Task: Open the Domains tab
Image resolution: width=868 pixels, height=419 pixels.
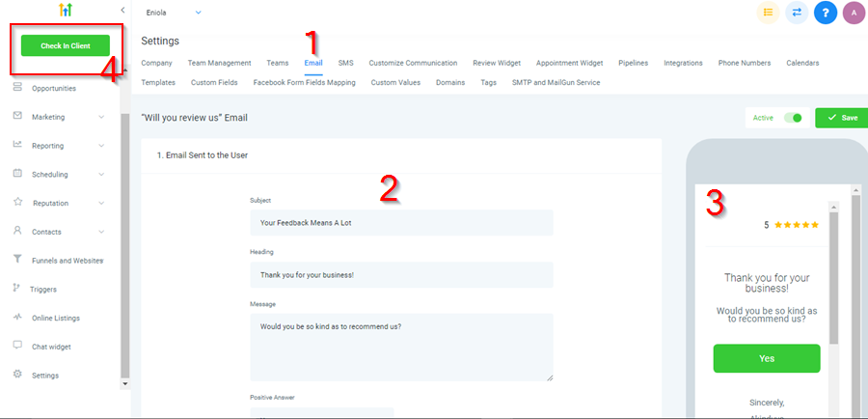Action: (x=450, y=83)
